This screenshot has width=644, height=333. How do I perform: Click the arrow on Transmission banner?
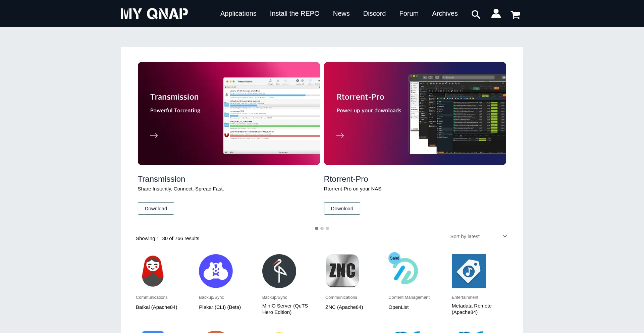pyautogui.click(x=154, y=135)
